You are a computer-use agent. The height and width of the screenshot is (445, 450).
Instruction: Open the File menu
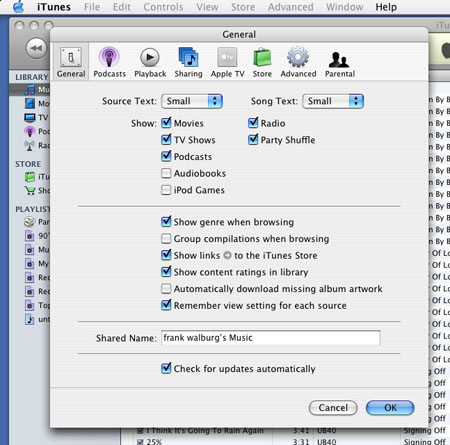tap(92, 7)
